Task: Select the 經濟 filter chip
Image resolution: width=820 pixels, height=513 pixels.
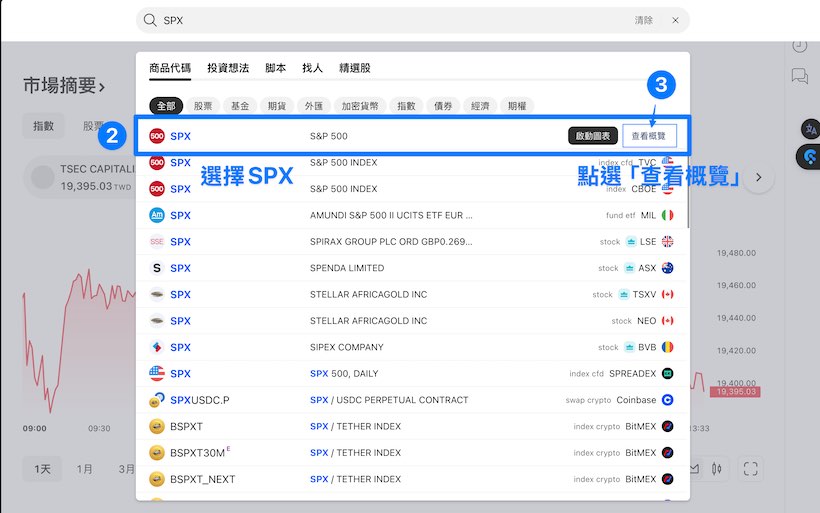Action: (x=480, y=106)
